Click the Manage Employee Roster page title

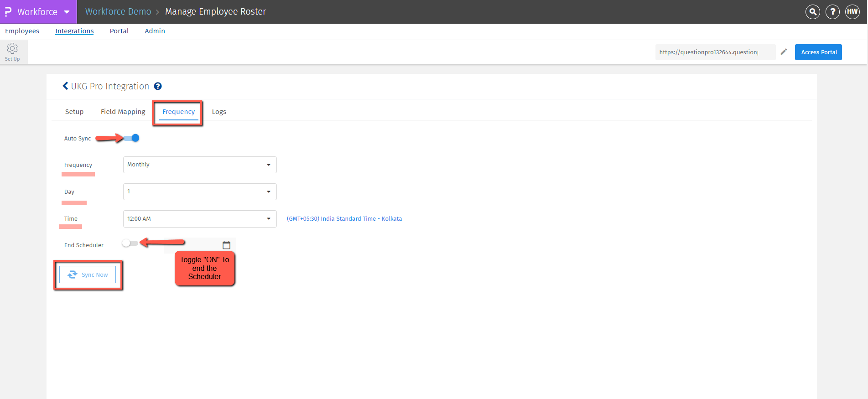(215, 12)
